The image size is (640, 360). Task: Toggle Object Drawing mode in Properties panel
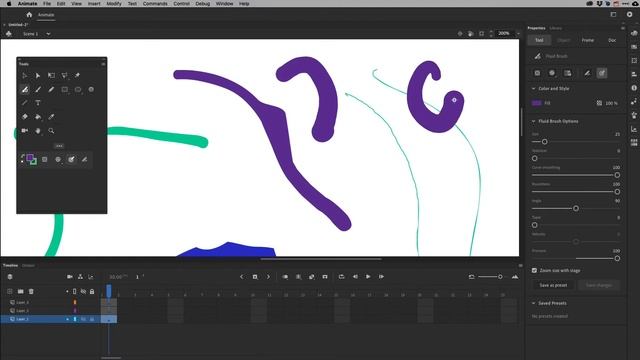(537, 73)
